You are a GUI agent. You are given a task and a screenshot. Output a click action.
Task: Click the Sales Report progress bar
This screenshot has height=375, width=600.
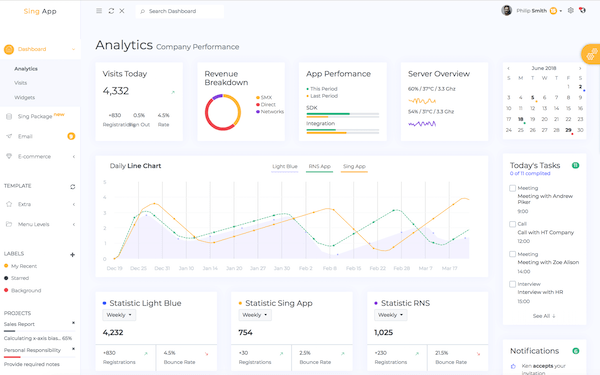39,331
